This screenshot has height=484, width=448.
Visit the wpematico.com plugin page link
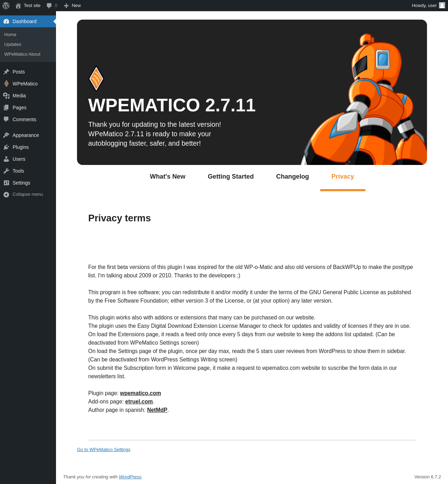coord(140,393)
